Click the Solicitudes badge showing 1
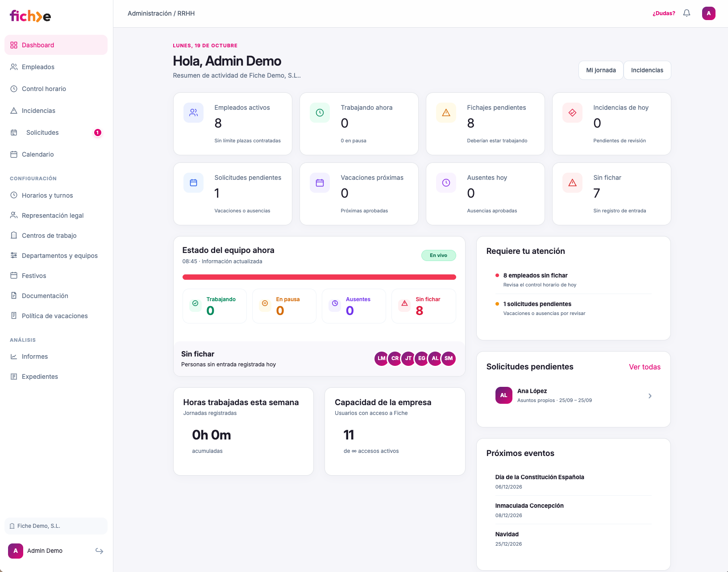The image size is (728, 572). pos(98,133)
